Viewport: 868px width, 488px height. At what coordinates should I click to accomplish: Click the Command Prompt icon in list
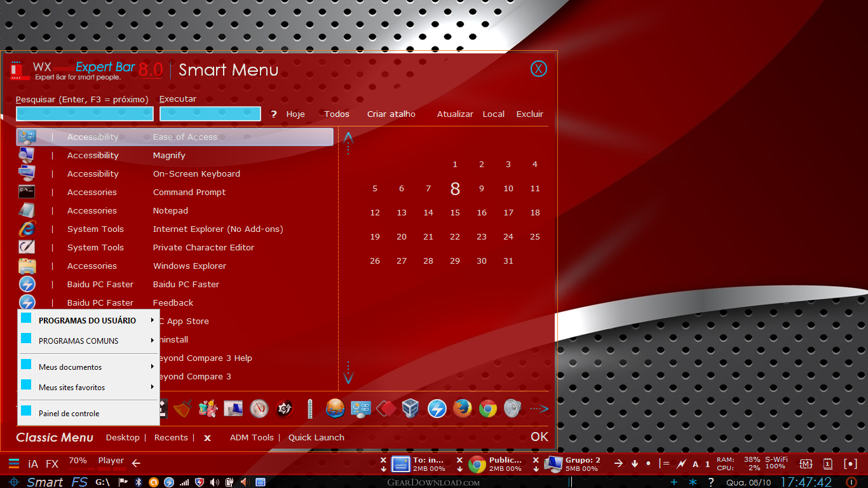(27, 192)
